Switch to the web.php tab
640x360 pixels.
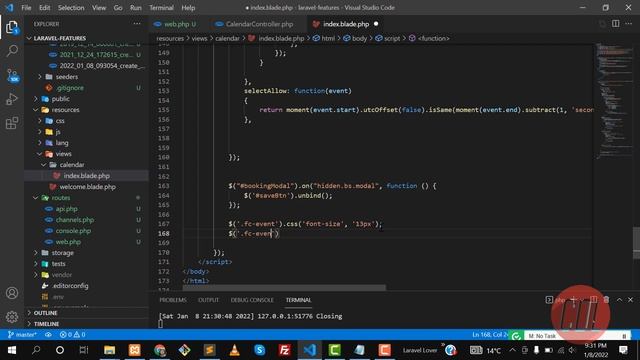[176, 24]
